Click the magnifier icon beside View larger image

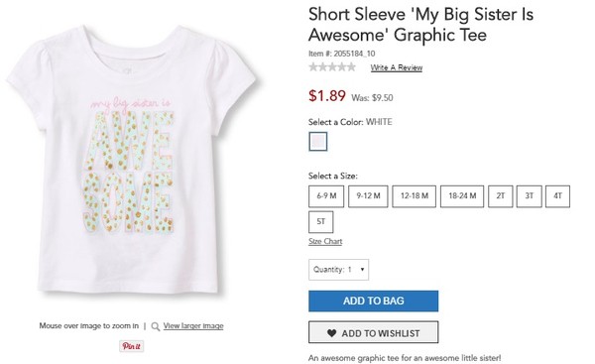pyautogui.click(x=156, y=326)
